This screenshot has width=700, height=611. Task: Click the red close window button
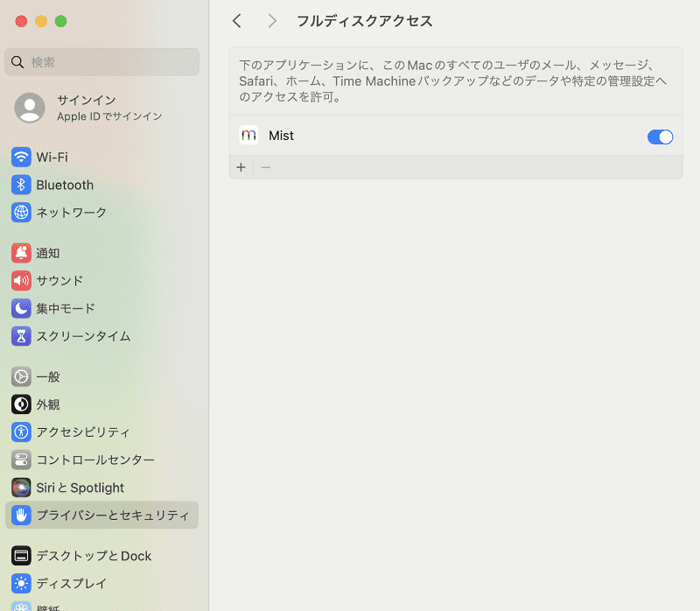click(21, 21)
